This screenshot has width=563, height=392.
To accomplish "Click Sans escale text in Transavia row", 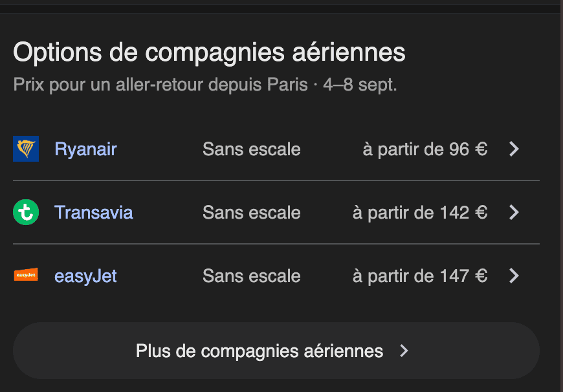I will pos(251,212).
